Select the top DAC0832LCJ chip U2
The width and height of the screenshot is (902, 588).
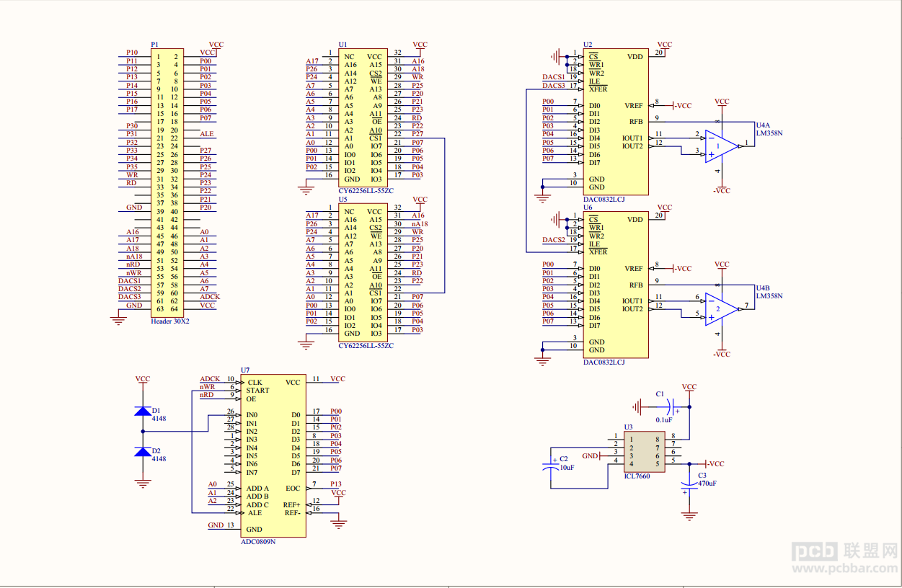[x=615, y=122]
